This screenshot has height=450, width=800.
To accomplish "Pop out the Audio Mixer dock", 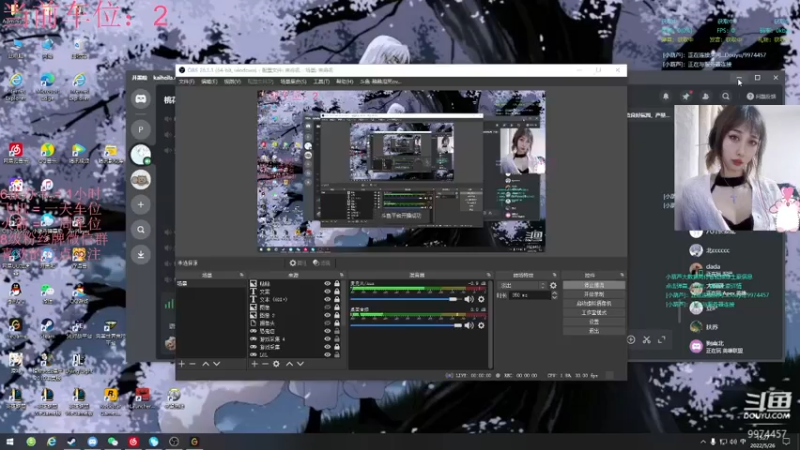I will point(489,275).
